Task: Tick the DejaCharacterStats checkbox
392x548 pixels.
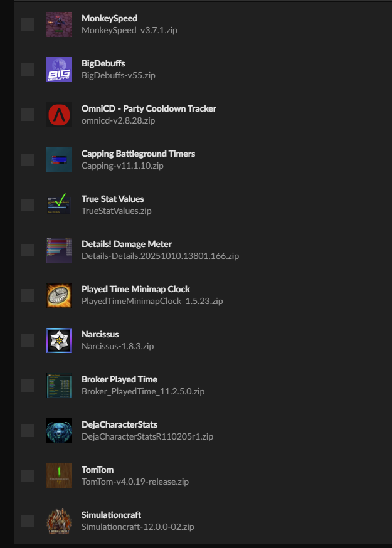Action: (28, 431)
